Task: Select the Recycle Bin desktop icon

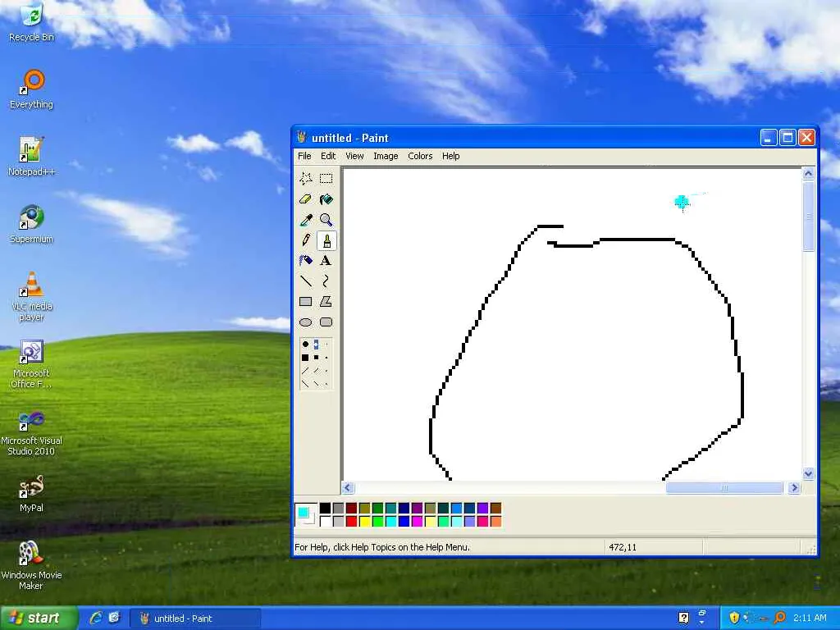Action: tap(32, 22)
